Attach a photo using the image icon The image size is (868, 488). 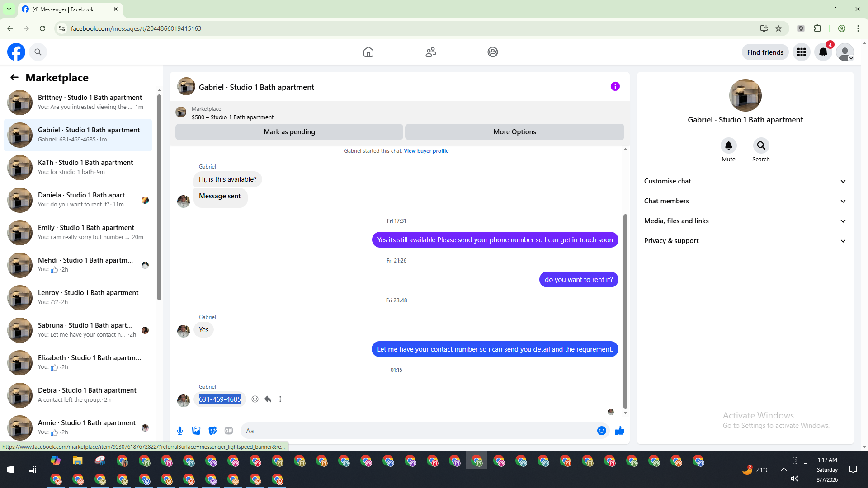(196, 431)
